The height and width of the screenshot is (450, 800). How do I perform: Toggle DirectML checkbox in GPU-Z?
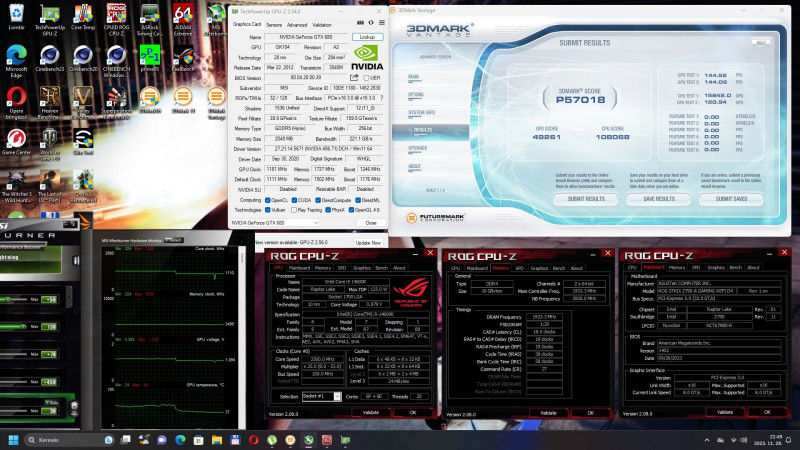pyautogui.click(x=358, y=200)
